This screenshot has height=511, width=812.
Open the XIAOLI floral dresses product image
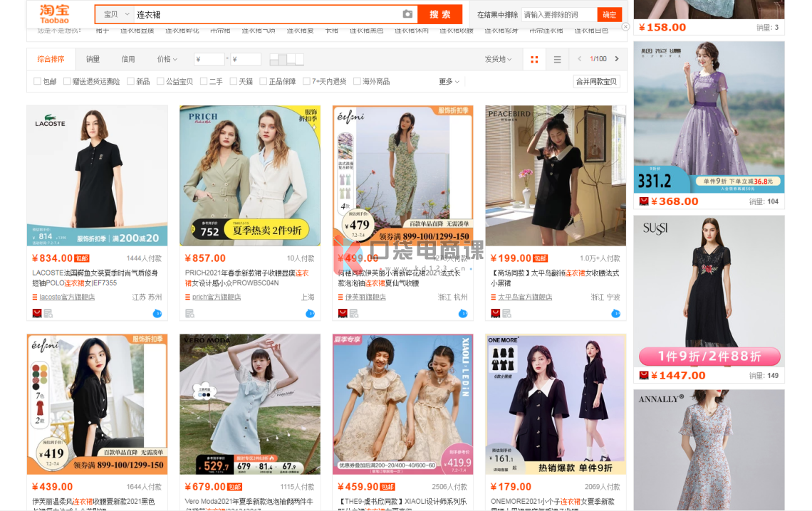pos(403,404)
